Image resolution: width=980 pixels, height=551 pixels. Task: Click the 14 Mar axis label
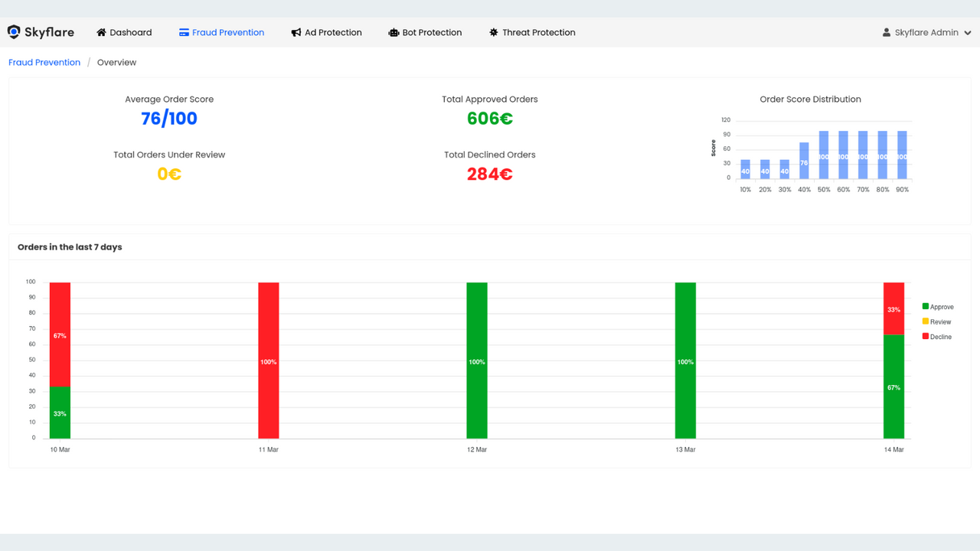coord(893,450)
